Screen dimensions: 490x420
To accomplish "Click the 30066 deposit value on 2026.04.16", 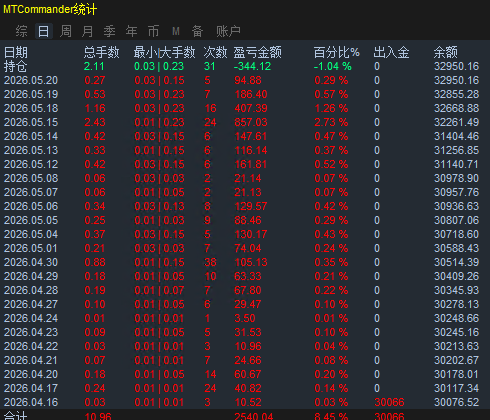I will coord(389,402).
